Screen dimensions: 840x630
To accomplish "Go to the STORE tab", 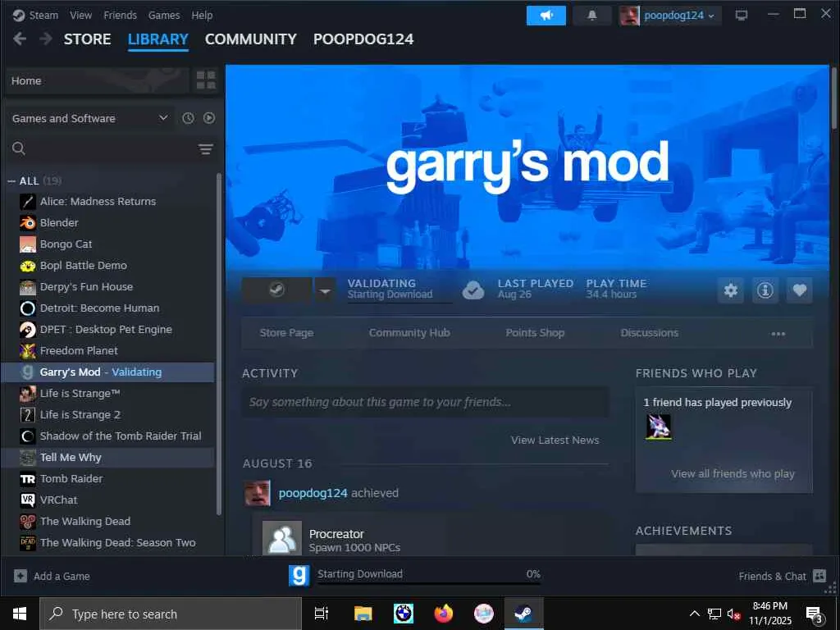I will tap(87, 39).
